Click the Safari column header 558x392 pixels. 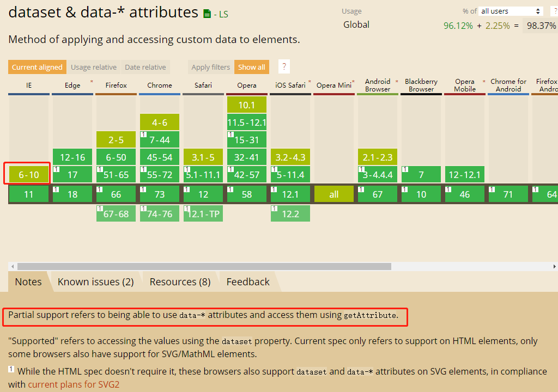pos(203,85)
